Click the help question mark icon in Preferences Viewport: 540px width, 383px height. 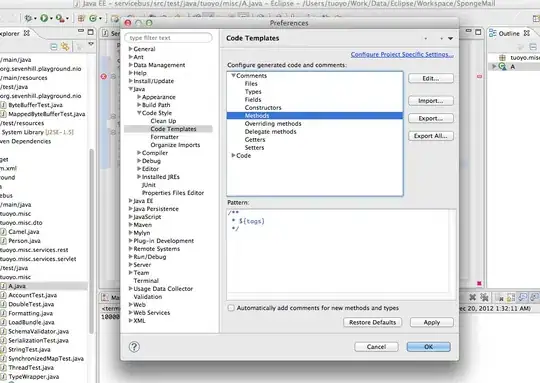click(x=134, y=347)
